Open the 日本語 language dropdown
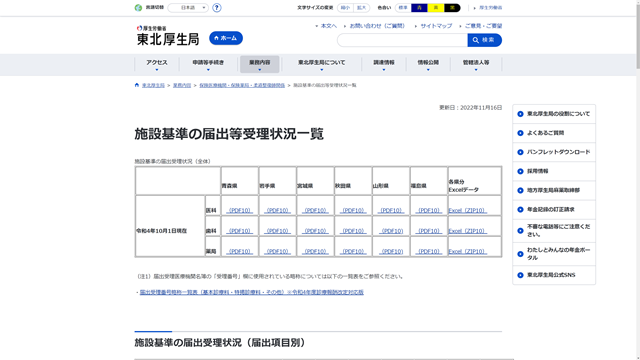 [x=188, y=8]
